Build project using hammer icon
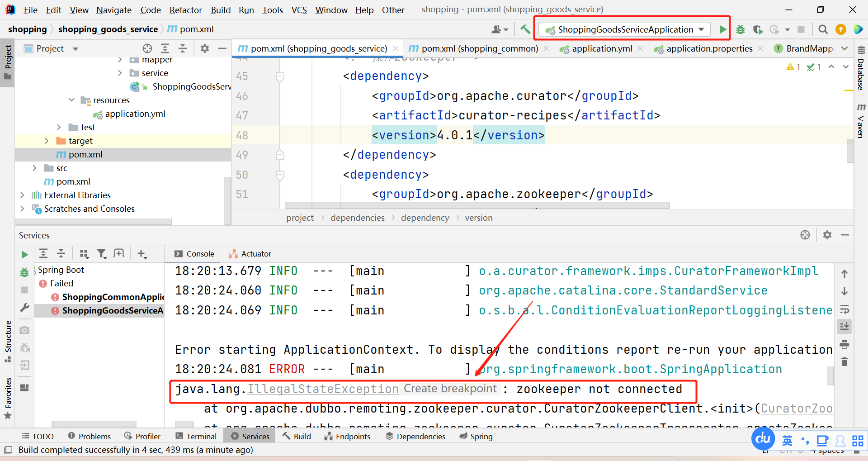 pyautogui.click(x=525, y=29)
